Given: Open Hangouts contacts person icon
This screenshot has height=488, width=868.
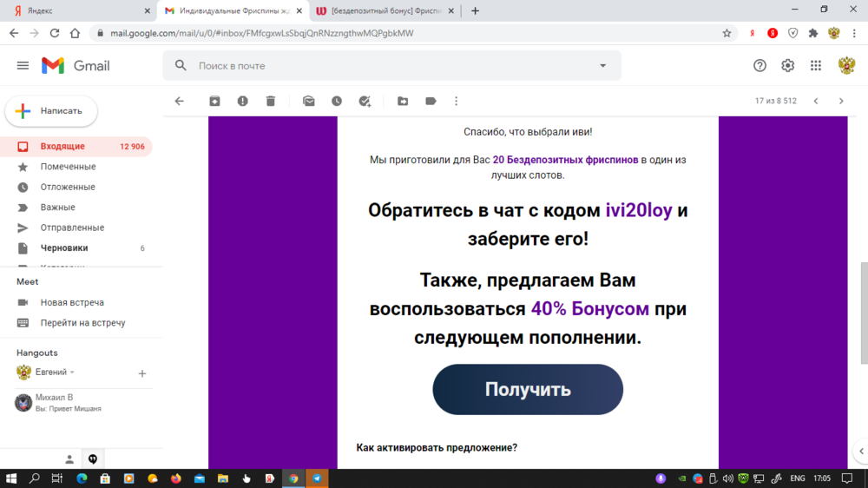Looking at the screenshot, I should pos(69,459).
